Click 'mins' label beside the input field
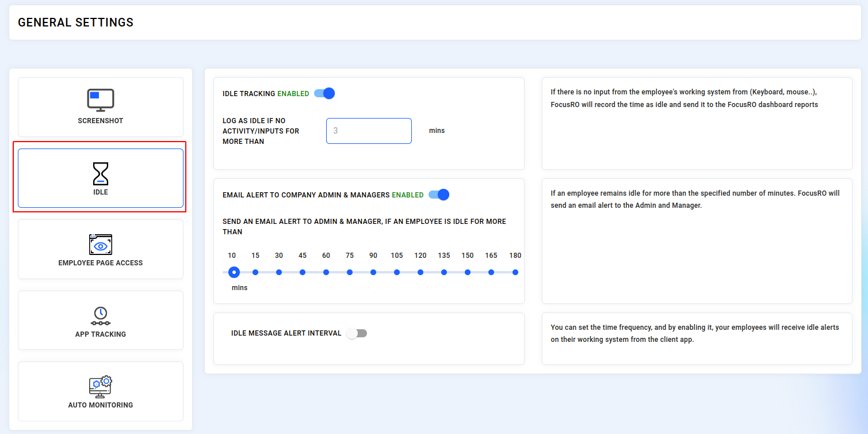This screenshot has height=434, width=868. [437, 131]
